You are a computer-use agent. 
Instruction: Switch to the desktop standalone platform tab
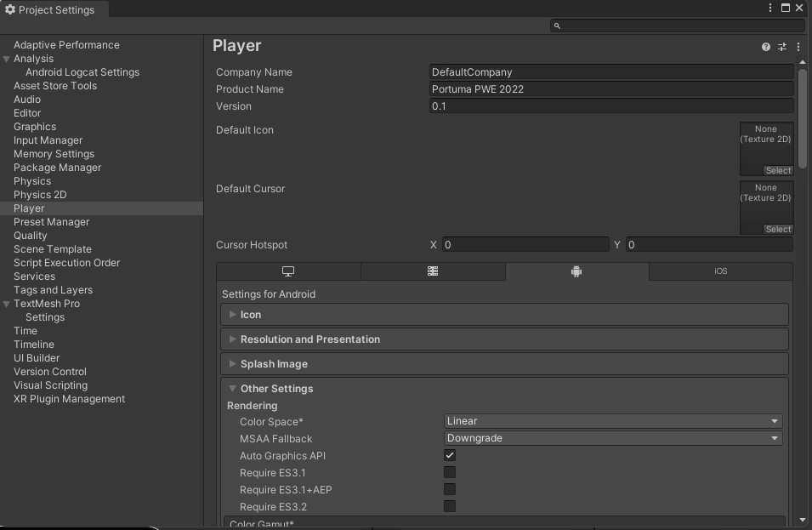click(x=288, y=271)
